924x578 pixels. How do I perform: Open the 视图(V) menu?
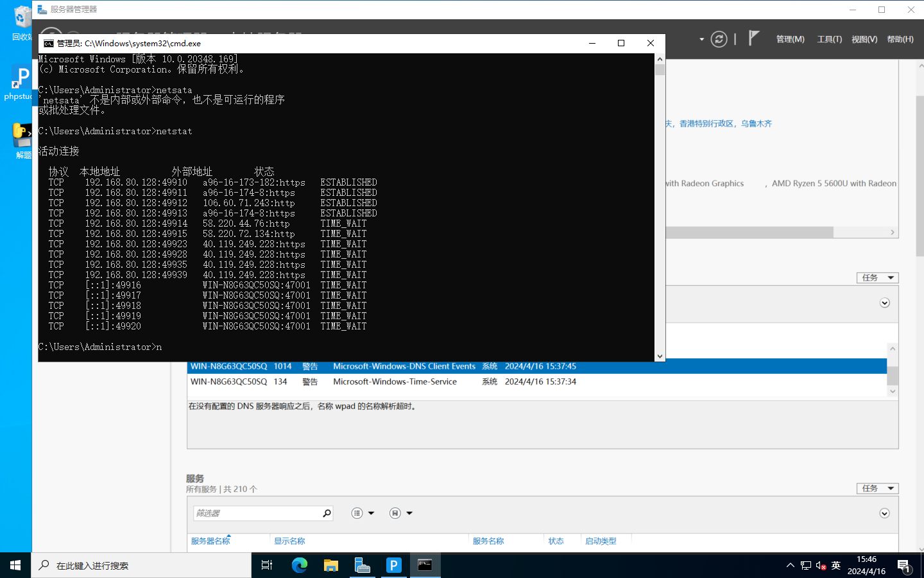864,39
